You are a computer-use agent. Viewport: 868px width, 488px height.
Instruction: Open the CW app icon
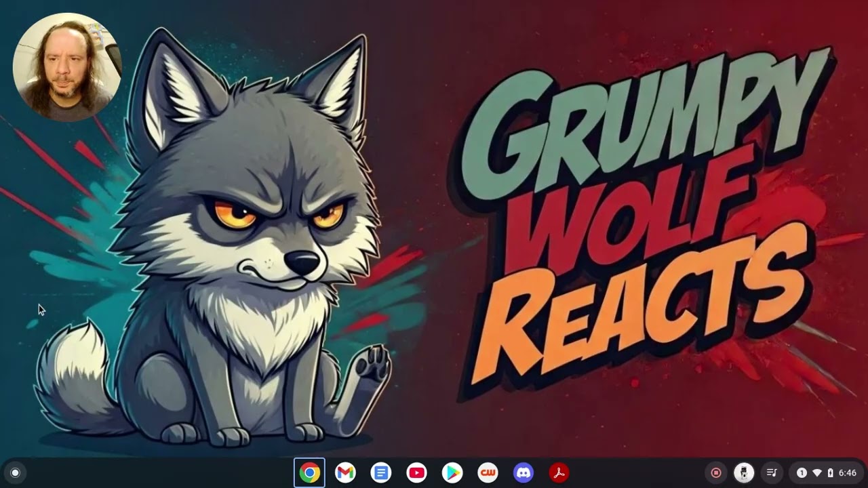coord(488,472)
